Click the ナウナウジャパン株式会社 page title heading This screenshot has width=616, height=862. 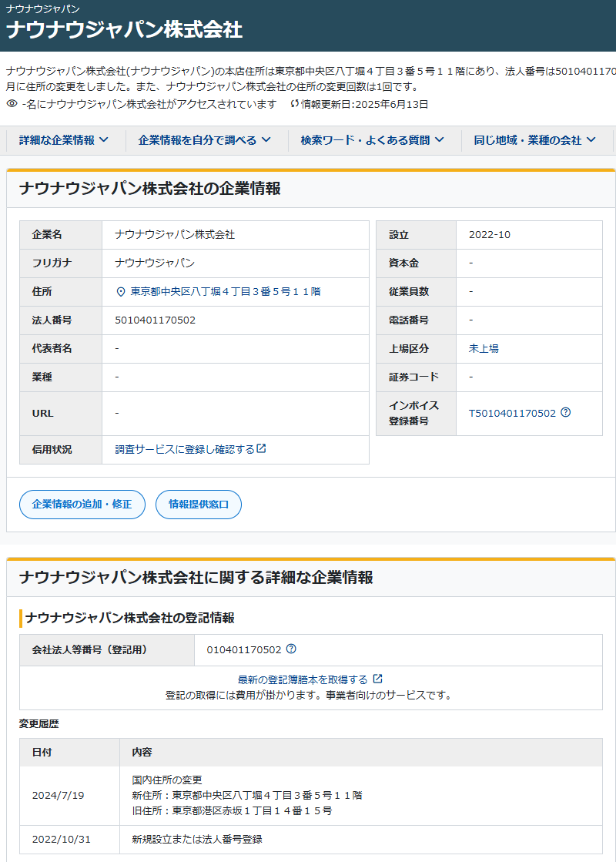click(125, 29)
